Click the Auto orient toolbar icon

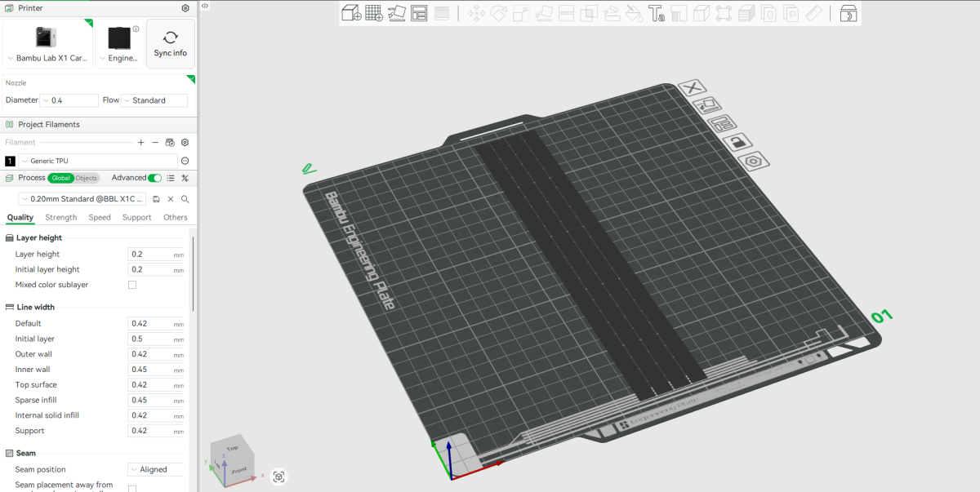[397, 13]
